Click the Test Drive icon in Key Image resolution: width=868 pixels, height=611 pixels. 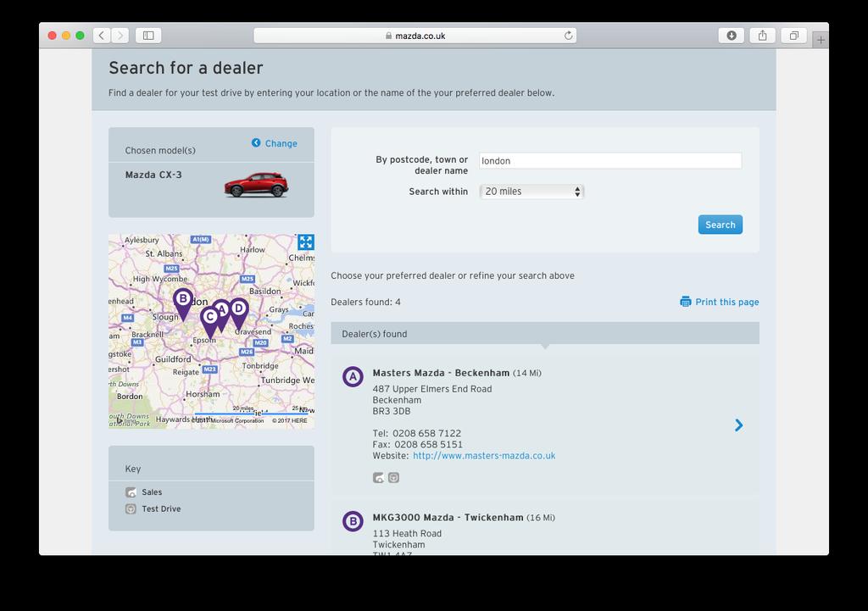coord(131,508)
